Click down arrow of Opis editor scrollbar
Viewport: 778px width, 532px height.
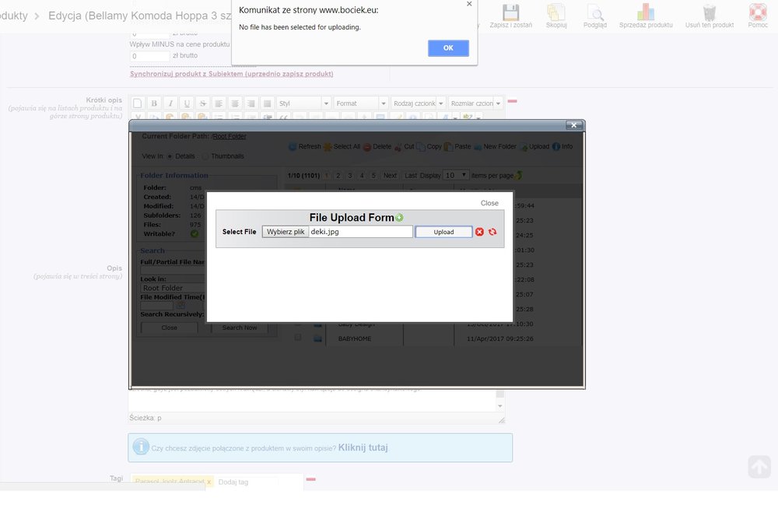(x=500, y=406)
